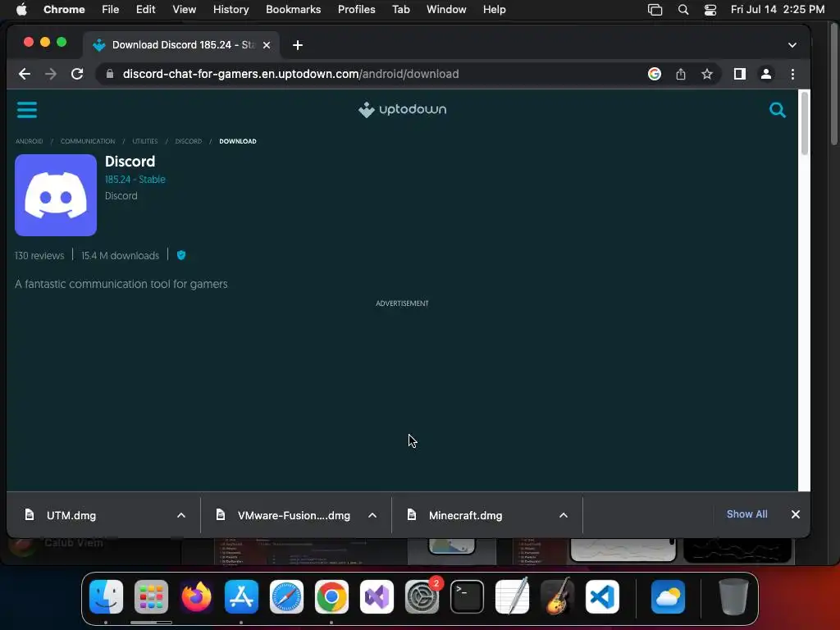
Task: Close the downloads bar
Action: 796,514
